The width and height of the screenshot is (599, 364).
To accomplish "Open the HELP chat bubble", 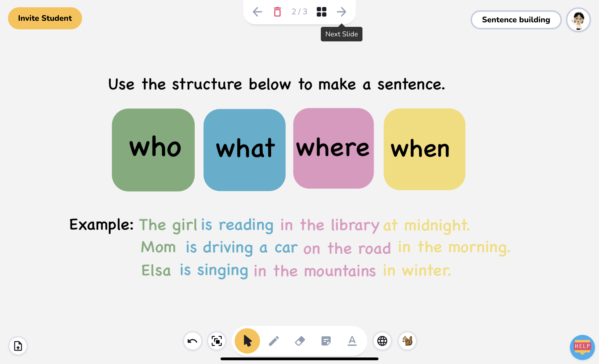I will 582,347.
